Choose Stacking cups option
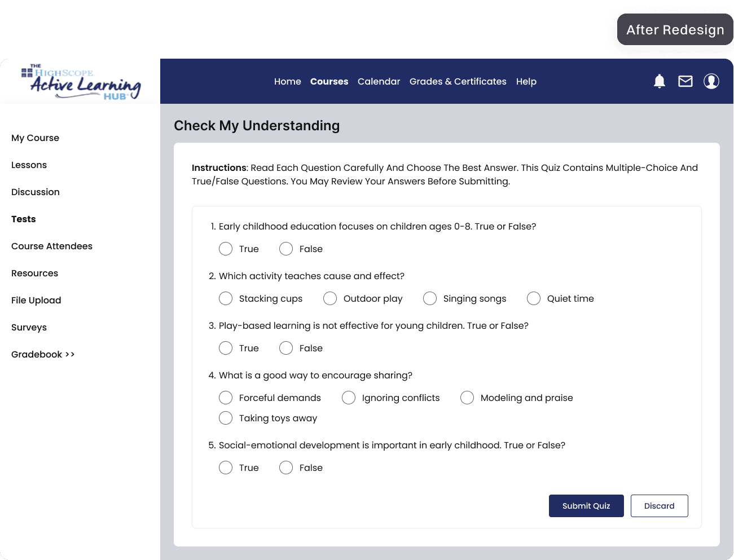This screenshot has height=560, width=734. (x=226, y=298)
